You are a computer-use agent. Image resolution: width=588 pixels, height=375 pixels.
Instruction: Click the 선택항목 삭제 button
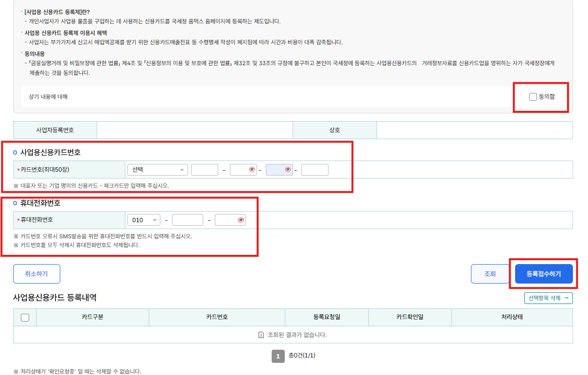[548, 298]
